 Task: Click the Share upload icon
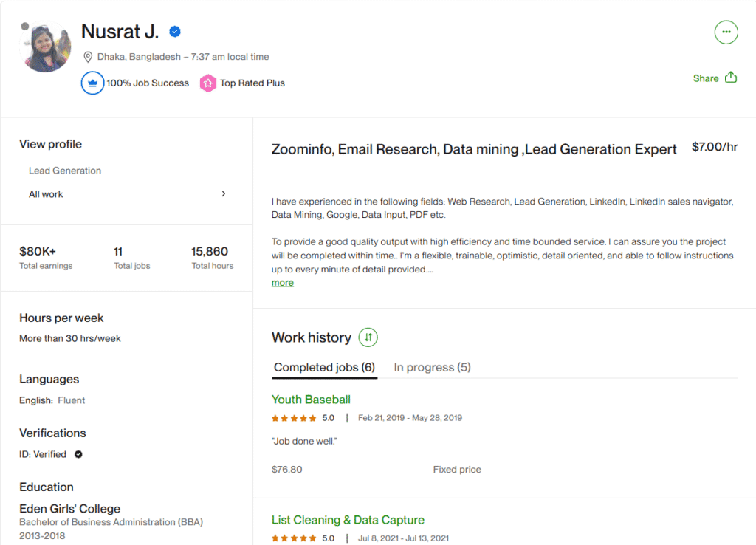tap(731, 77)
